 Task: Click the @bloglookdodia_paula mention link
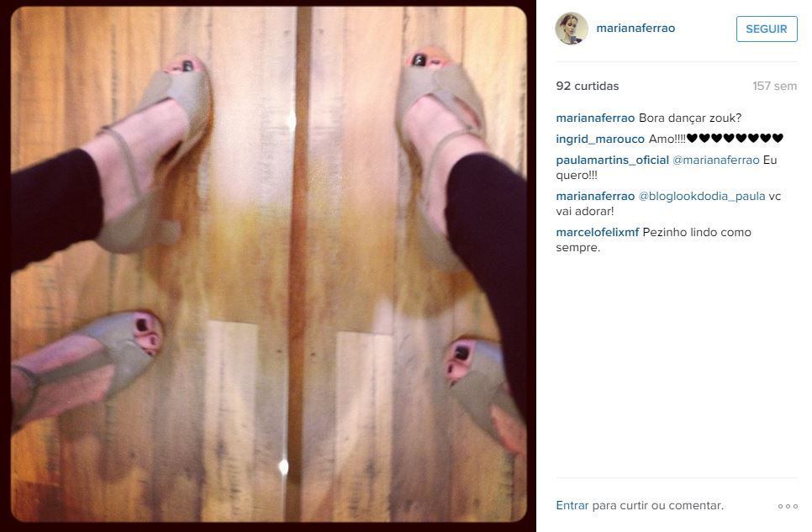click(702, 197)
